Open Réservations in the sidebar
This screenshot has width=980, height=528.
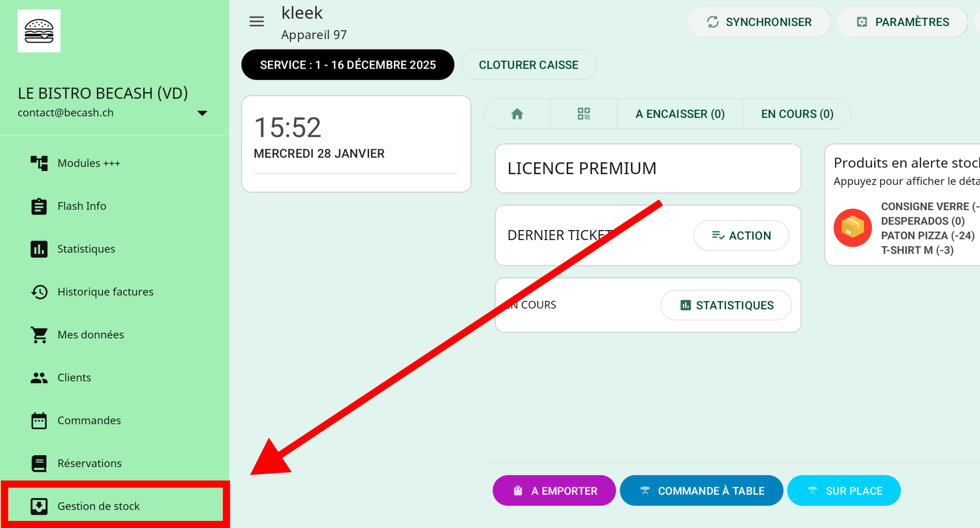click(89, 463)
